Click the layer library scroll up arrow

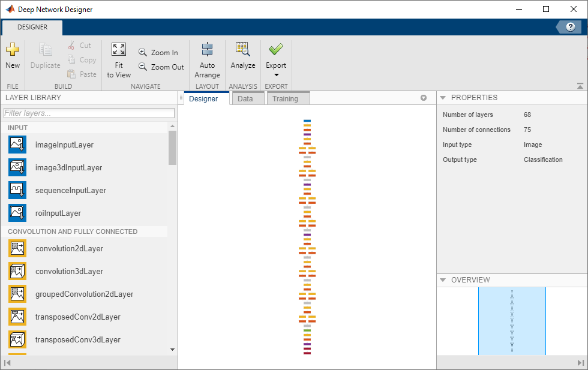coord(173,126)
